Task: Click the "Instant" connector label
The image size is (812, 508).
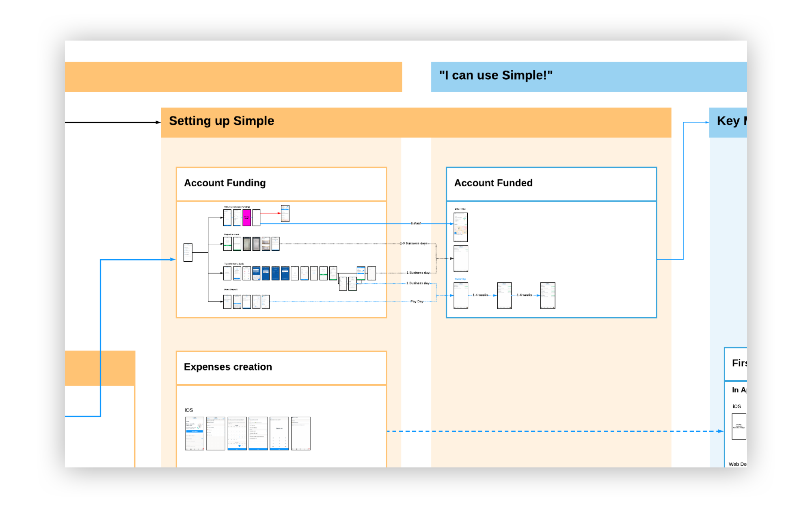Action: (x=416, y=224)
